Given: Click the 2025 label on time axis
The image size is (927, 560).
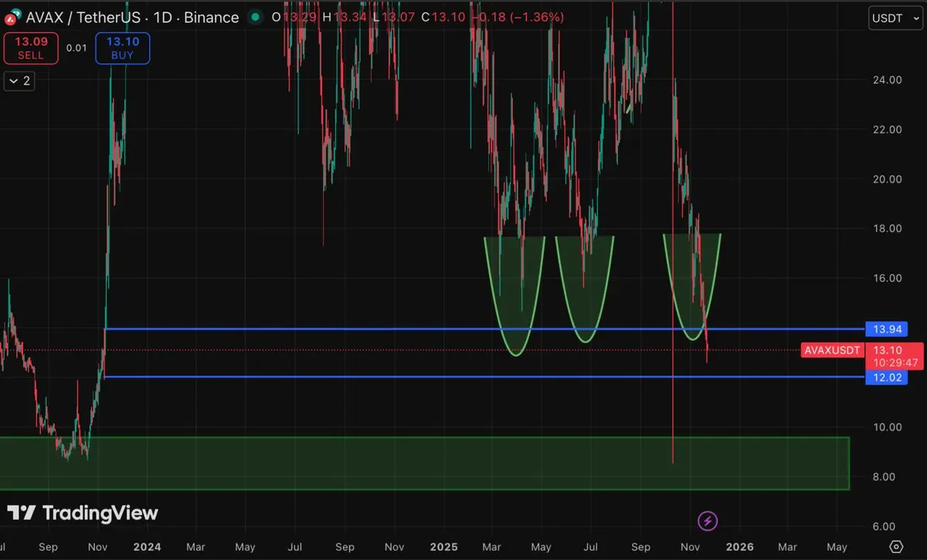Looking at the screenshot, I should 443,547.
